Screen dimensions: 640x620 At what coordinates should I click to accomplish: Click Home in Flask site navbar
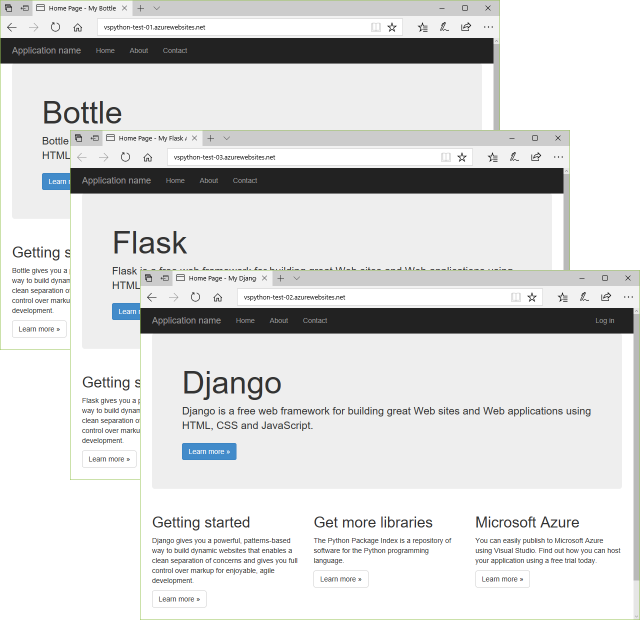(x=175, y=180)
